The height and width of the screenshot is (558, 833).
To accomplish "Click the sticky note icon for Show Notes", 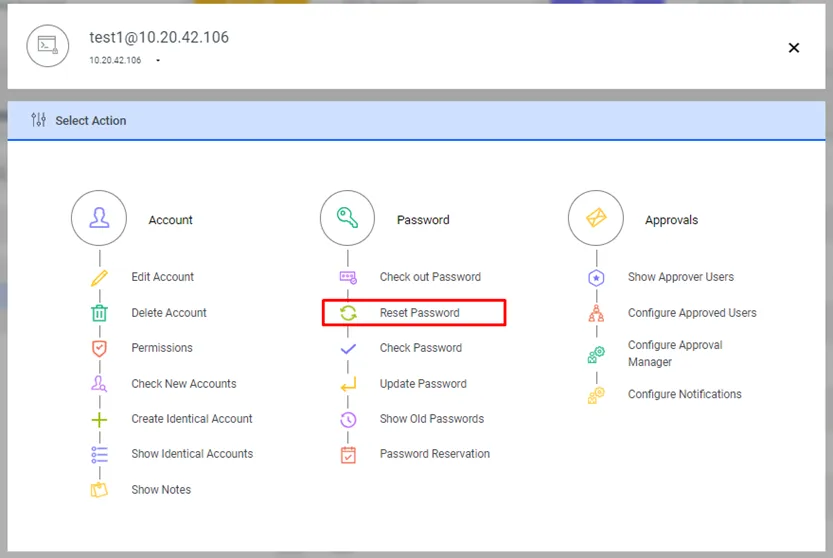I will coord(99,489).
